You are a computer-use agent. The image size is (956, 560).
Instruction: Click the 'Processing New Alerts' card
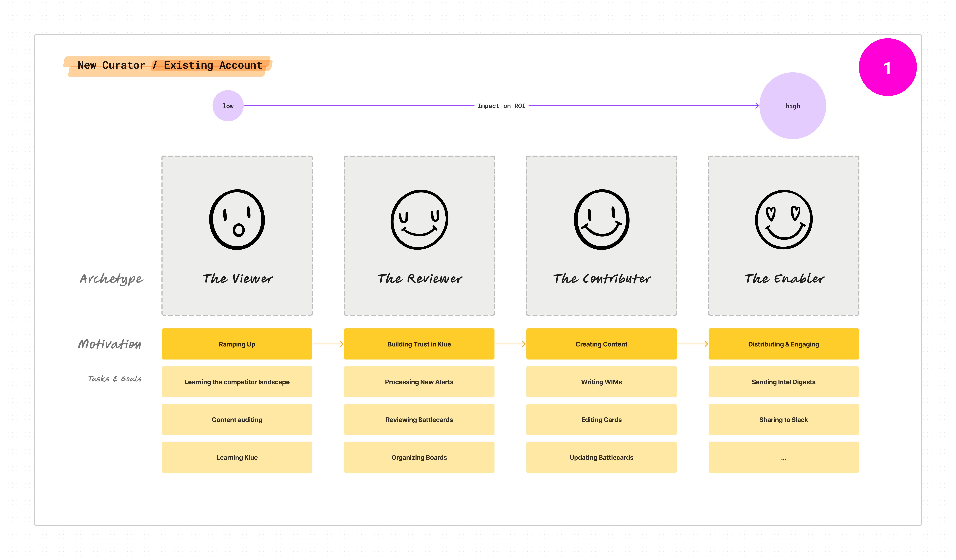click(419, 382)
